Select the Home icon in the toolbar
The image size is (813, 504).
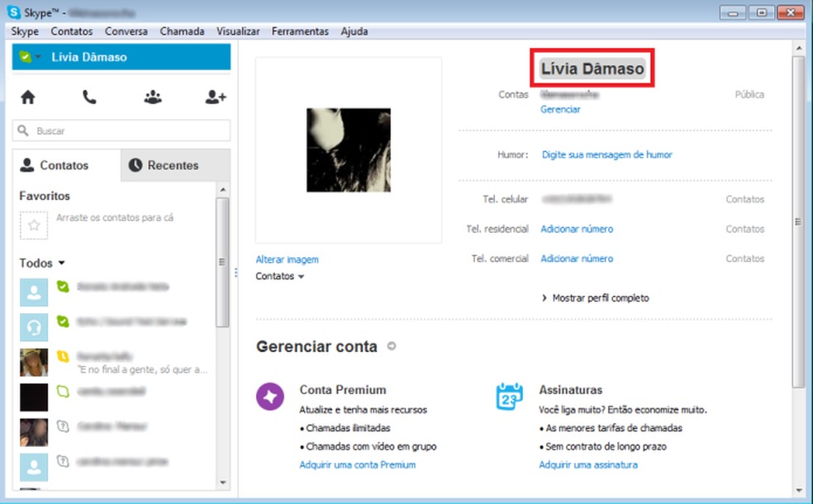point(27,97)
